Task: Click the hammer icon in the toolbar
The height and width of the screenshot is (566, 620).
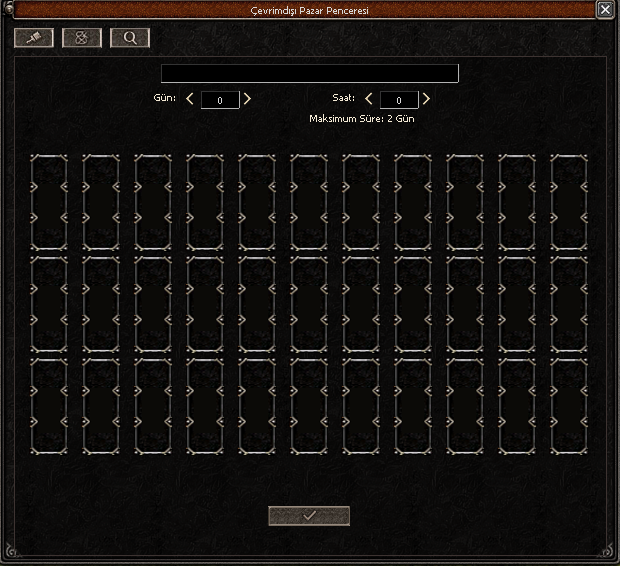Action: pos(34,38)
